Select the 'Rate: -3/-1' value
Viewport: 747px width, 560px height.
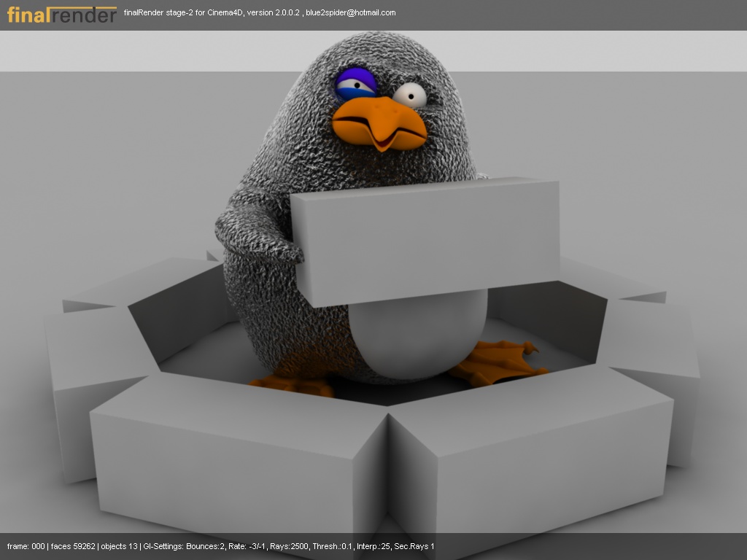tap(247, 546)
